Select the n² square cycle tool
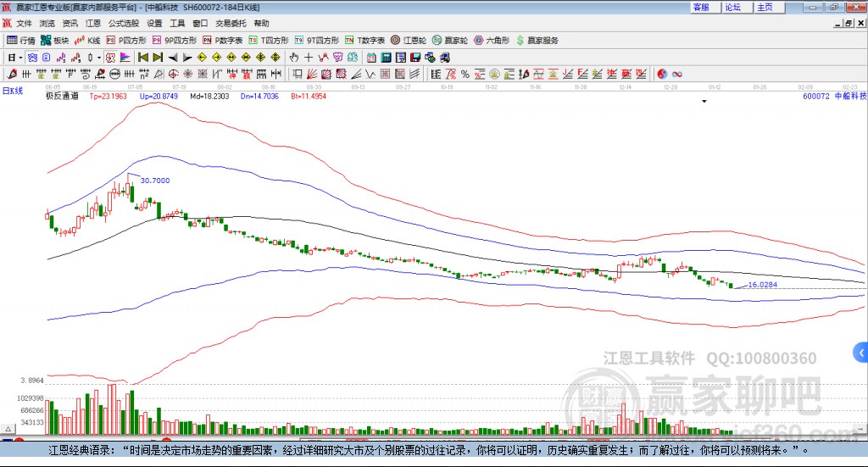The image size is (868, 467). [x=144, y=74]
